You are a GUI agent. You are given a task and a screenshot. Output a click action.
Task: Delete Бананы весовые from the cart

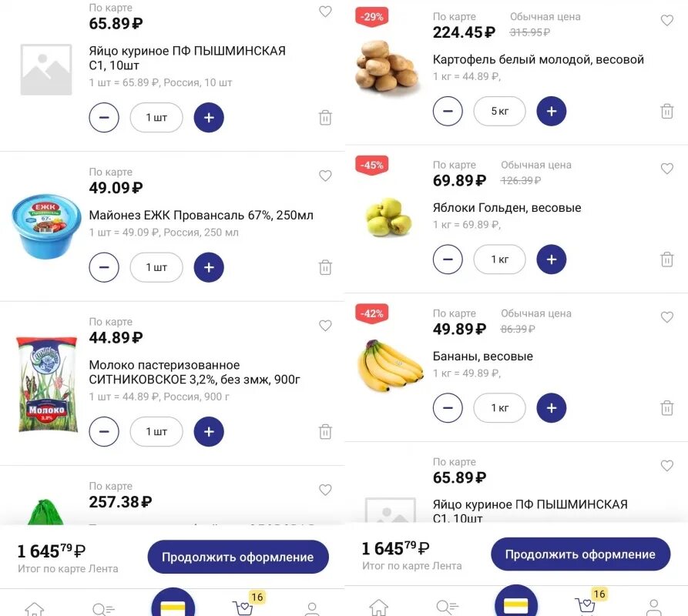point(667,408)
